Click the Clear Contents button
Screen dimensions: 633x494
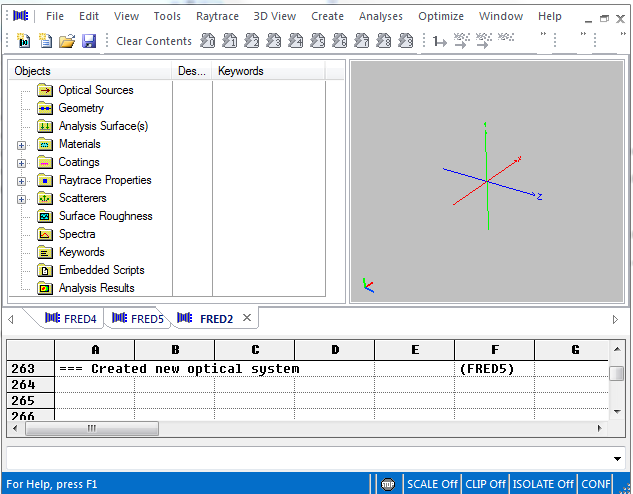[153, 41]
